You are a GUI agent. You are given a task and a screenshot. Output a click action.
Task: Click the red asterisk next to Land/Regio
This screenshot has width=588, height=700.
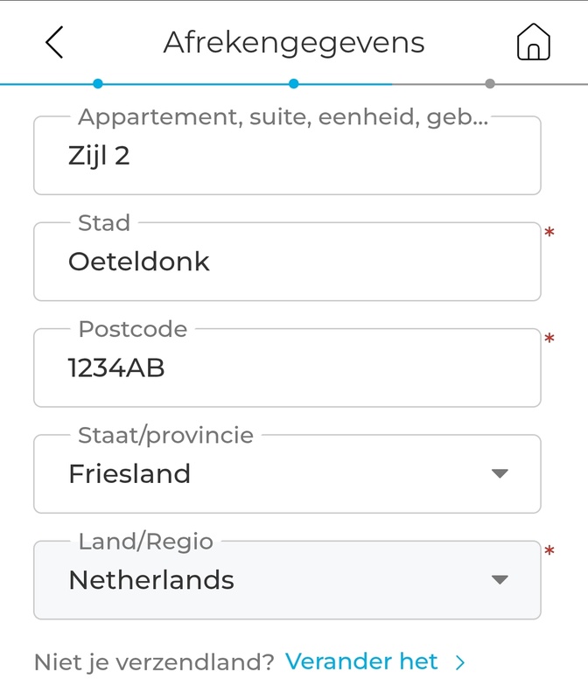pos(549,552)
